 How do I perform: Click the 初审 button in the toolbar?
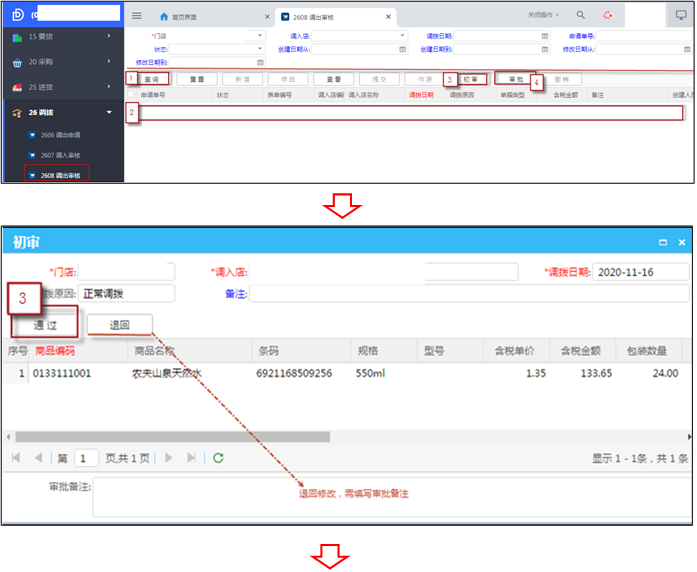tap(470, 79)
